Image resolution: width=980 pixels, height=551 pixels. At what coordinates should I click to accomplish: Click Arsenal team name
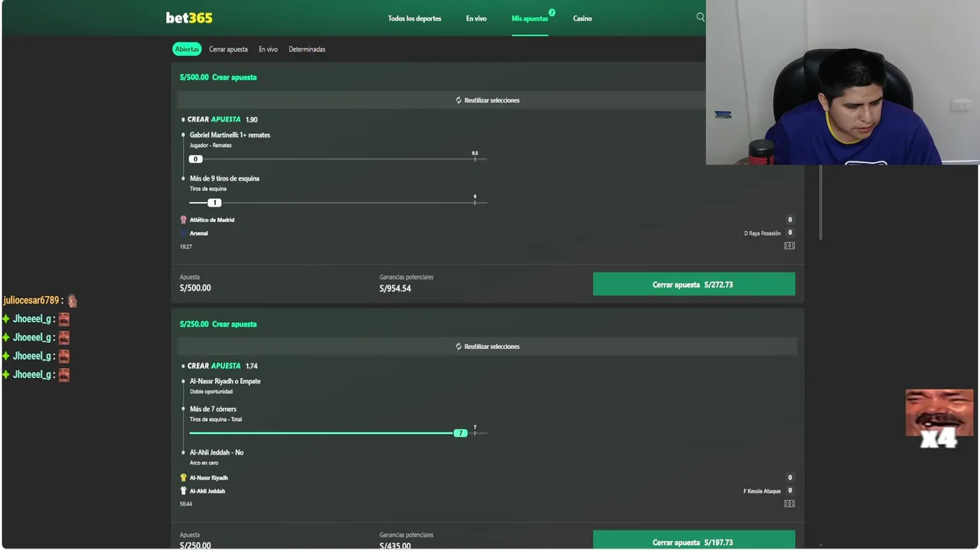[x=198, y=233]
